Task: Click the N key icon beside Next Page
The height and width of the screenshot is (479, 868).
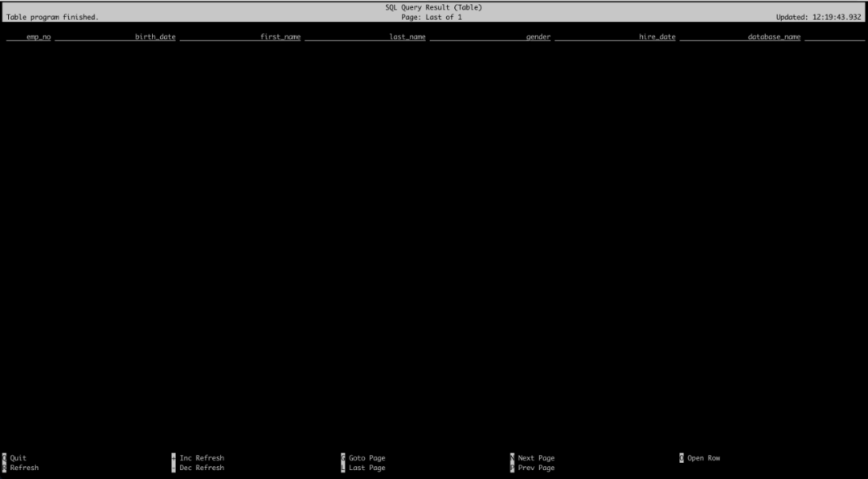Action: (512, 457)
